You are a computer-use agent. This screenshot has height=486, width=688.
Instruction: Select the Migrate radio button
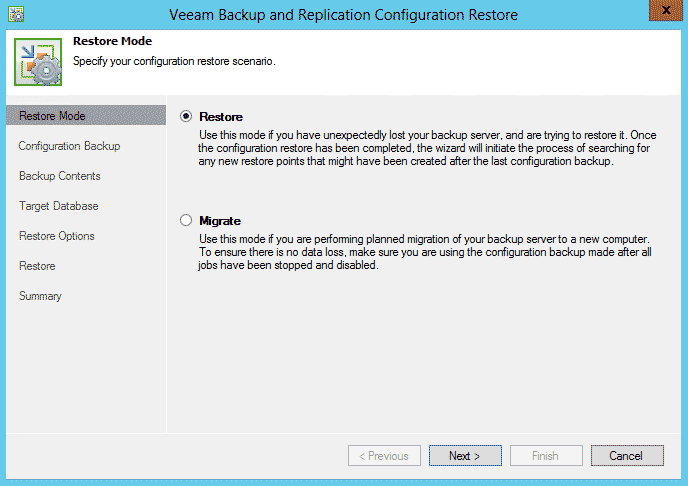coord(186,220)
